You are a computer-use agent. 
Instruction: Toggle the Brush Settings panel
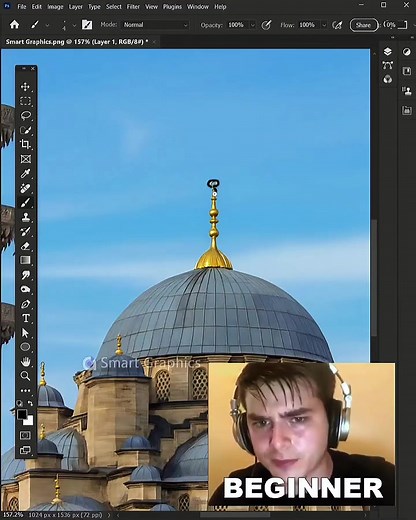coord(87,25)
